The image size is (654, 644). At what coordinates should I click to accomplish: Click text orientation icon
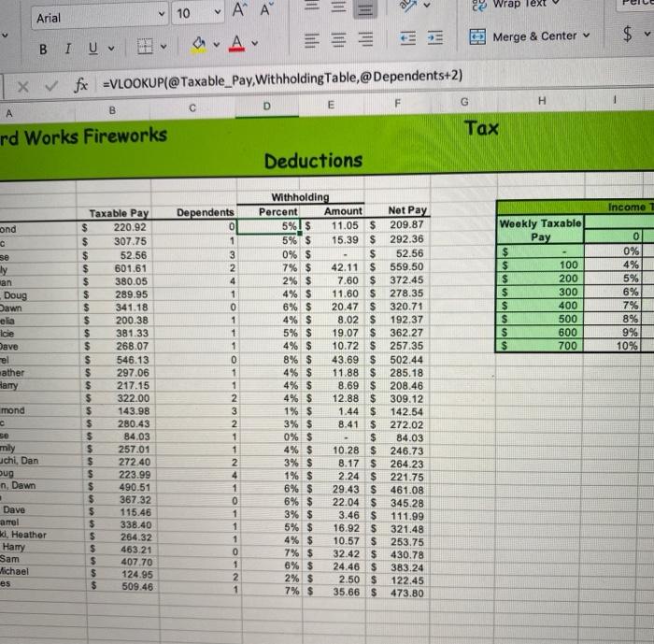(408, 4)
